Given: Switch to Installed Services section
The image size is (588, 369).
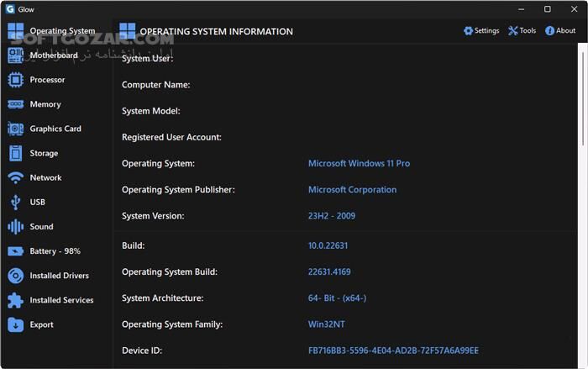Looking at the screenshot, I should [60, 300].
